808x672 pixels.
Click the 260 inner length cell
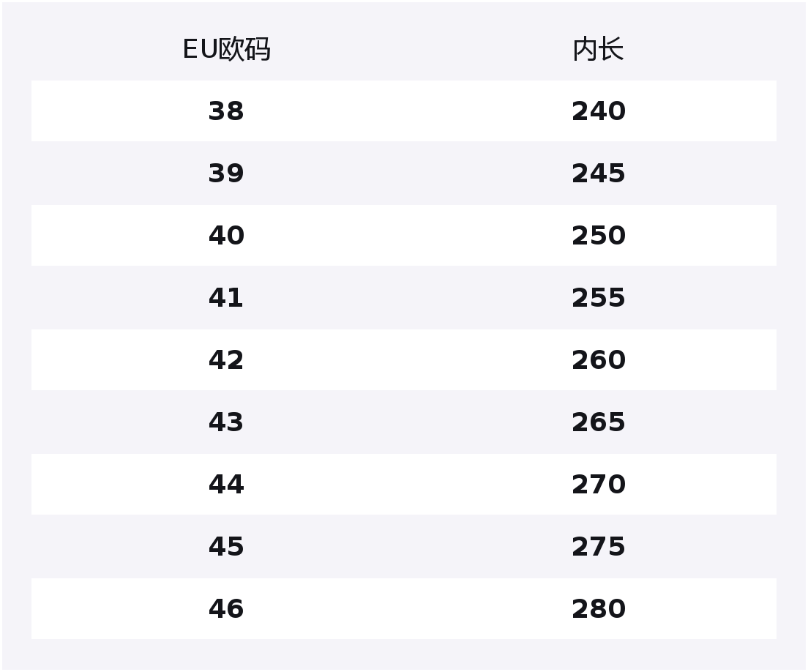[598, 360]
